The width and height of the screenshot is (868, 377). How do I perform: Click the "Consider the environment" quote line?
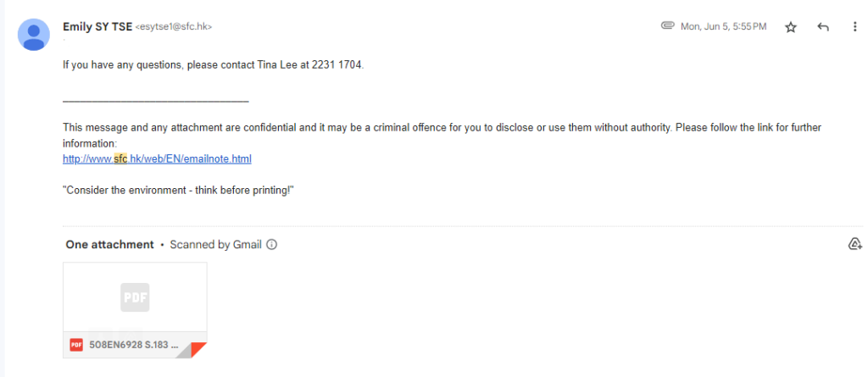(x=178, y=190)
